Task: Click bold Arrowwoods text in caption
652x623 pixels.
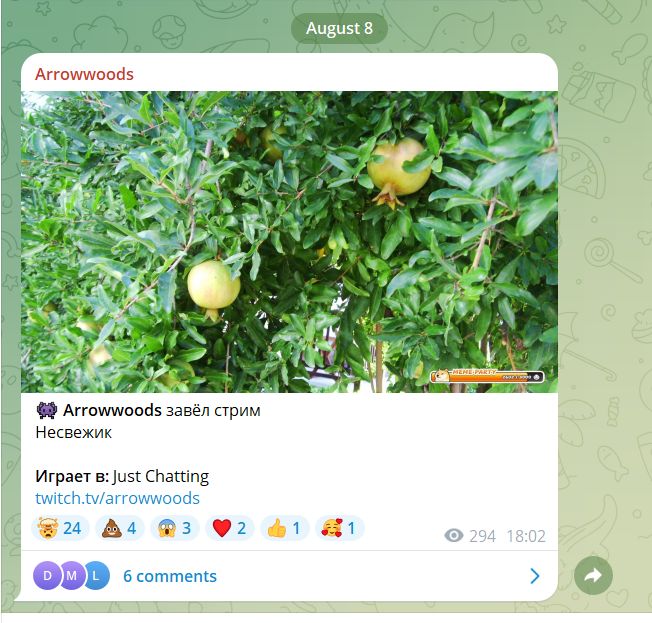Action: 112,410
